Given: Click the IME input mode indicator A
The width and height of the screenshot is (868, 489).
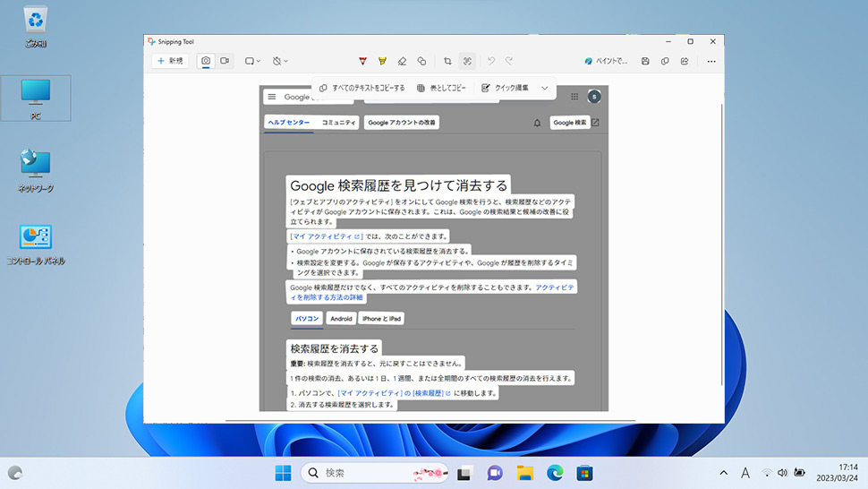Looking at the screenshot, I should tap(745, 473).
